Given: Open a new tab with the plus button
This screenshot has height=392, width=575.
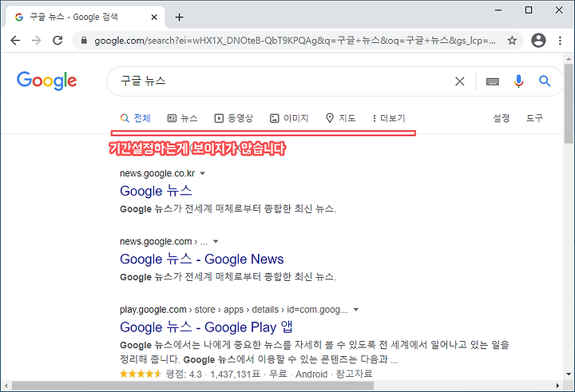Looking at the screenshot, I should [x=179, y=18].
